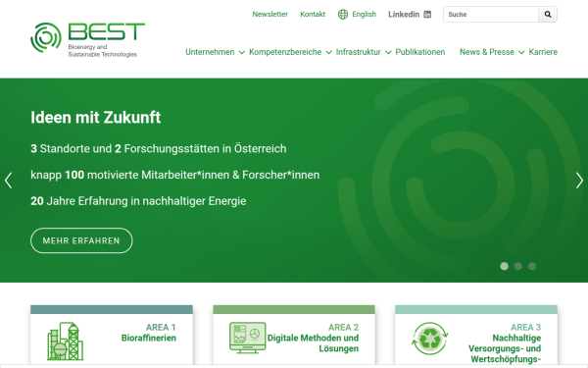Select the first carousel dot

(505, 266)
